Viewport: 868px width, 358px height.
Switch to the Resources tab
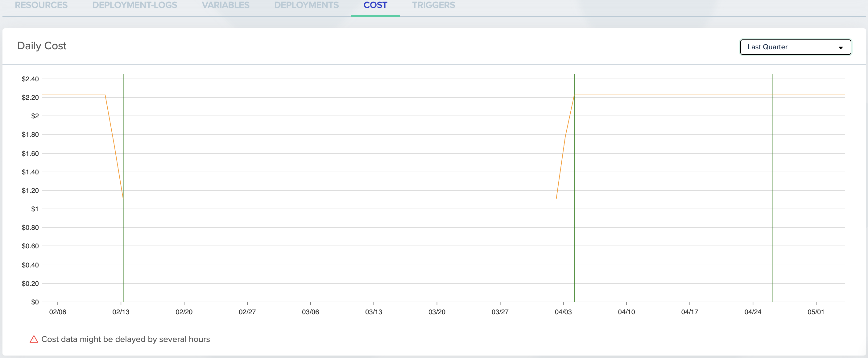[x=41, y=5]
